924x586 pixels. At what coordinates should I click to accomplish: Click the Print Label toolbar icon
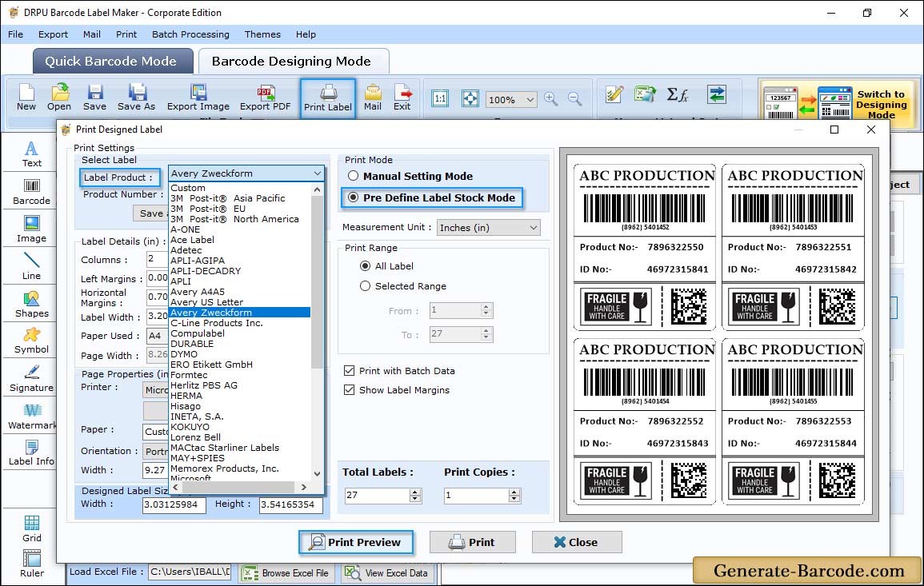[328, 98]
